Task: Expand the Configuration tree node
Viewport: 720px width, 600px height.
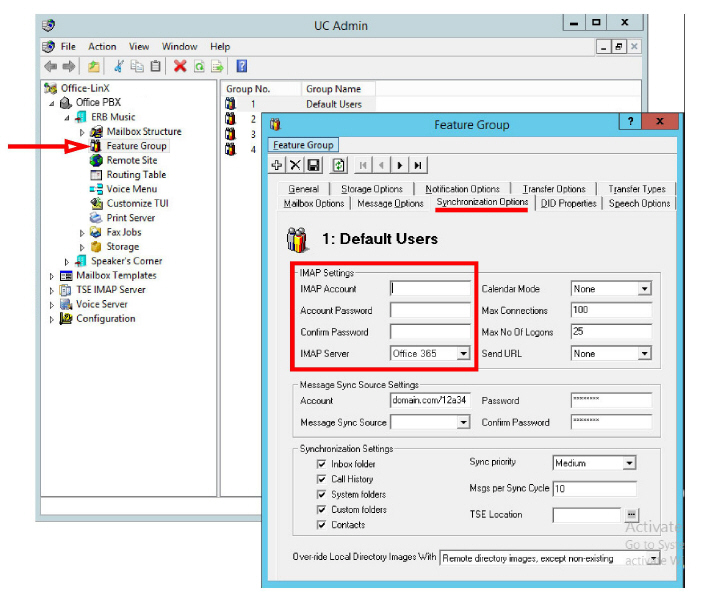Action: point(51,319)
